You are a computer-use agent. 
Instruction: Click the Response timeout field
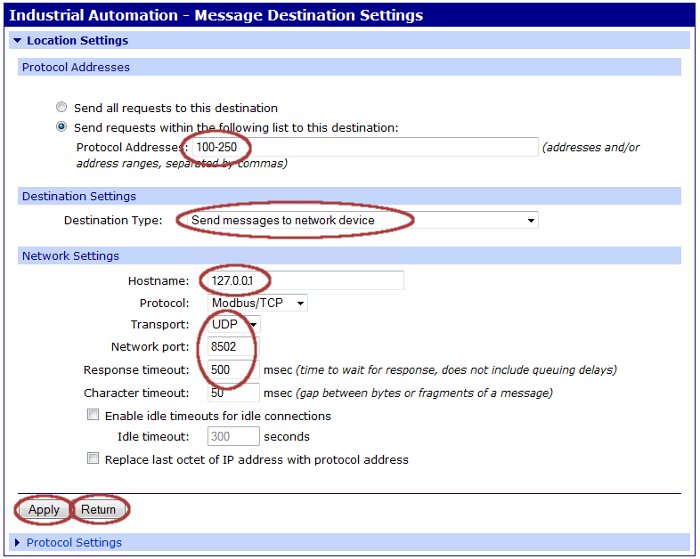(233, 370)
